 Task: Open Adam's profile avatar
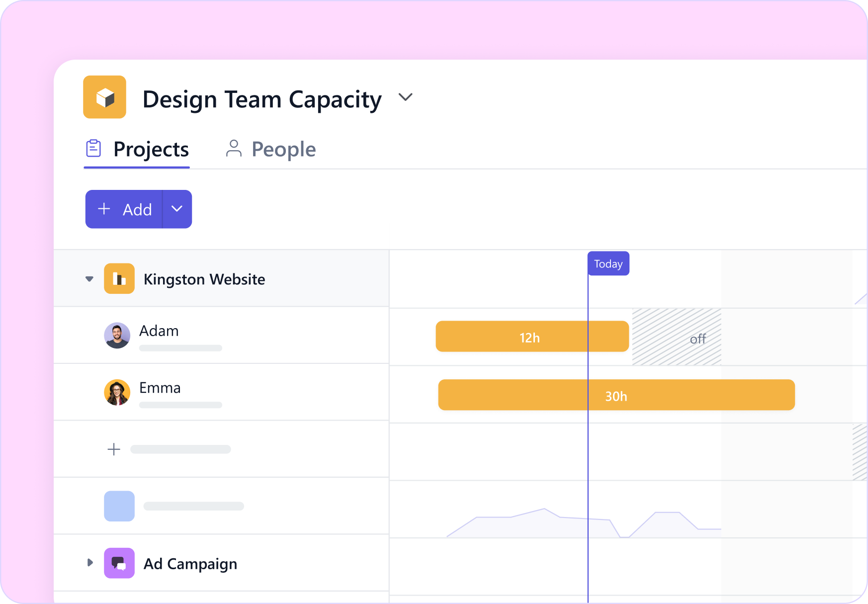[x=117, y=336]
